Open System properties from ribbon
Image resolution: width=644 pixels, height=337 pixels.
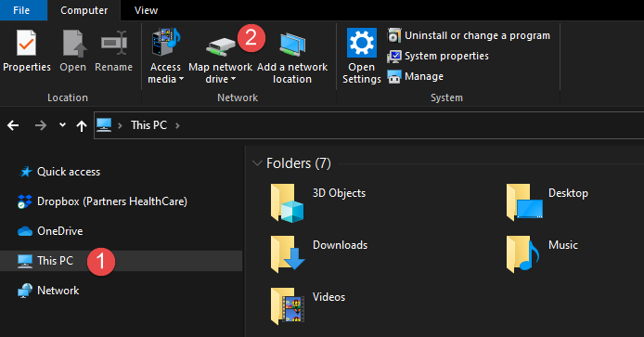(x=438, y=57)
